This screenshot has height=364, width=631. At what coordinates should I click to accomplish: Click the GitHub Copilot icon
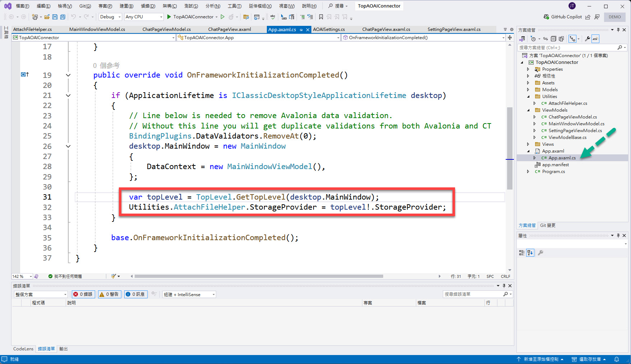point(546,17)
